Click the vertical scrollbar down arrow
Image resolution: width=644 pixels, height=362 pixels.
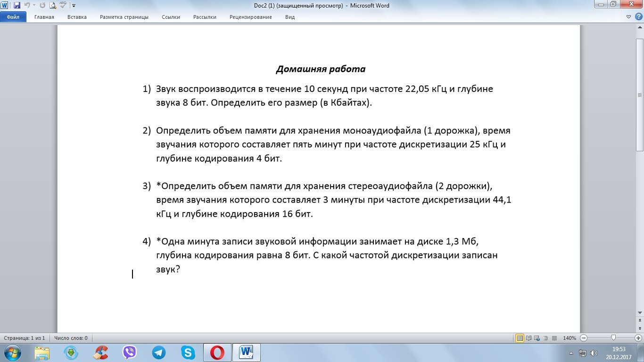click(640, 313)
